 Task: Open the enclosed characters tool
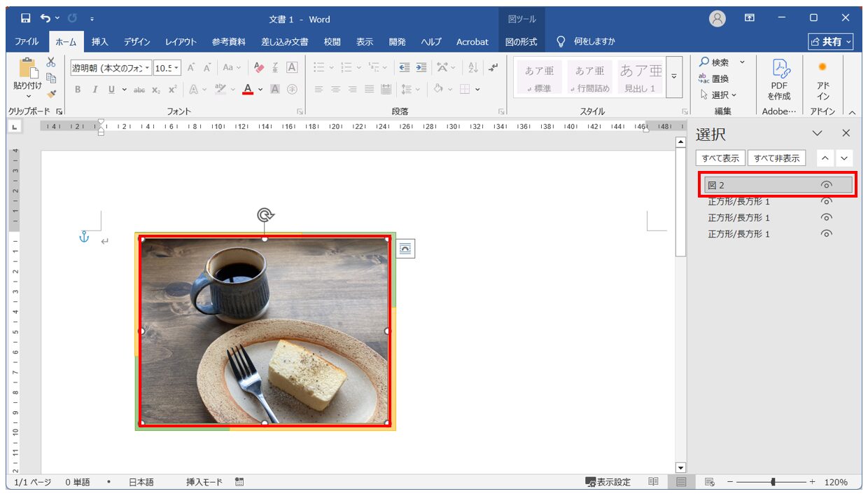[292, 89]
